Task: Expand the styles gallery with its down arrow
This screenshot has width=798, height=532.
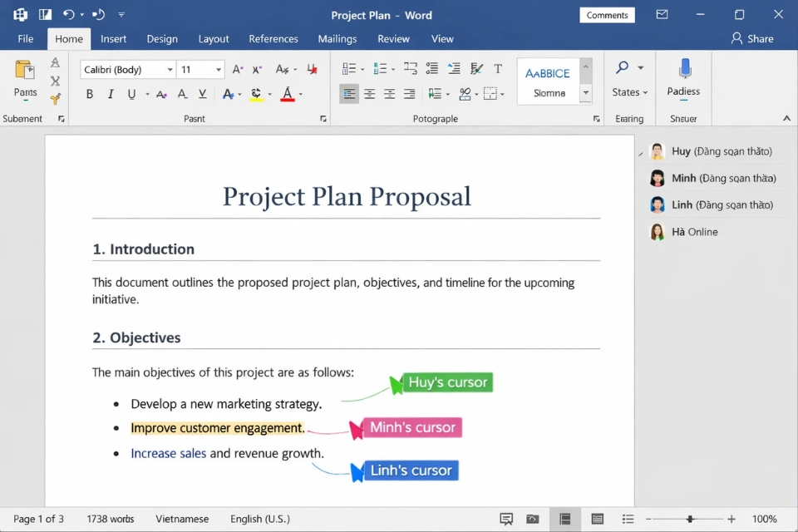Action: 586,91
